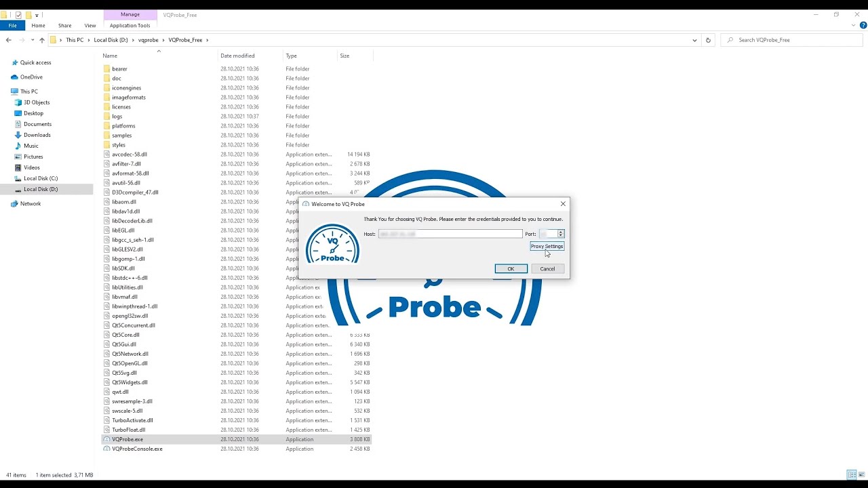Image resolution: width=868 pixels, height=488 pixels.
Task: Select the samples folder icon
Action: click(x=107, y=136)
